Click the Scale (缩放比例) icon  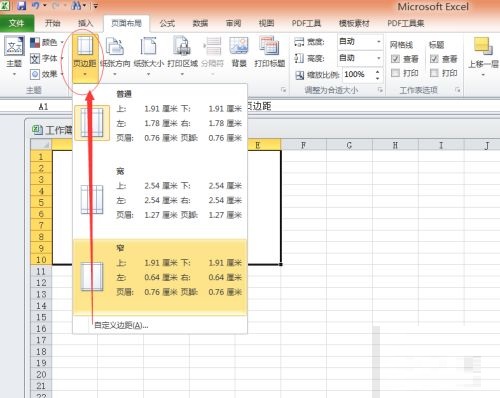pos(300,75)
